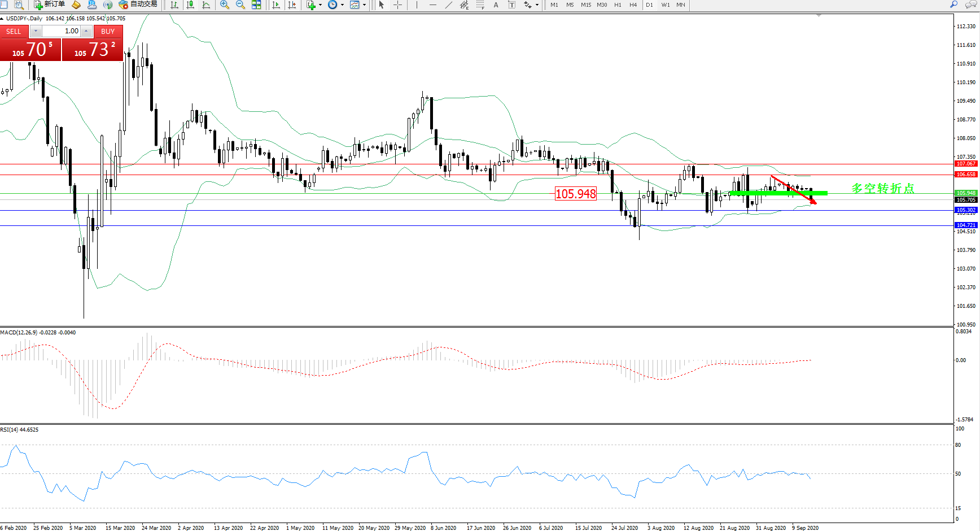
Task: Toggle chart auto scroll
Action: pos(276,5)
